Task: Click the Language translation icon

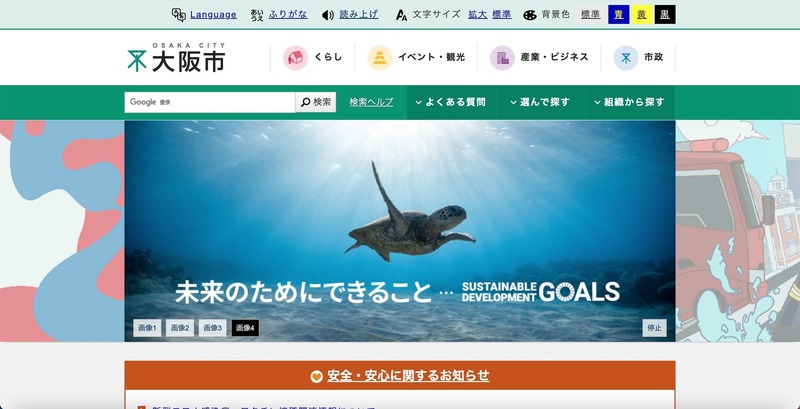Action: coord(179,15)
